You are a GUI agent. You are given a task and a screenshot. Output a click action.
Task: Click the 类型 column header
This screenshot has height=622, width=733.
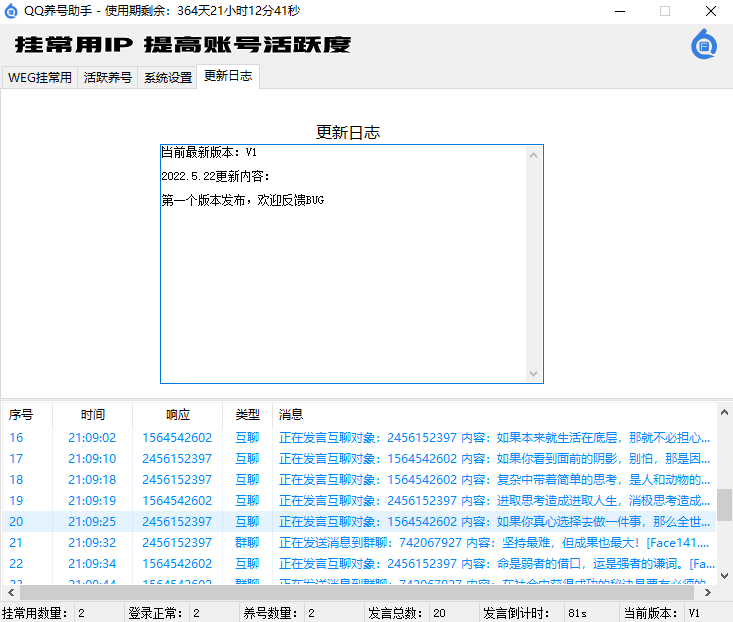point(247,414)
